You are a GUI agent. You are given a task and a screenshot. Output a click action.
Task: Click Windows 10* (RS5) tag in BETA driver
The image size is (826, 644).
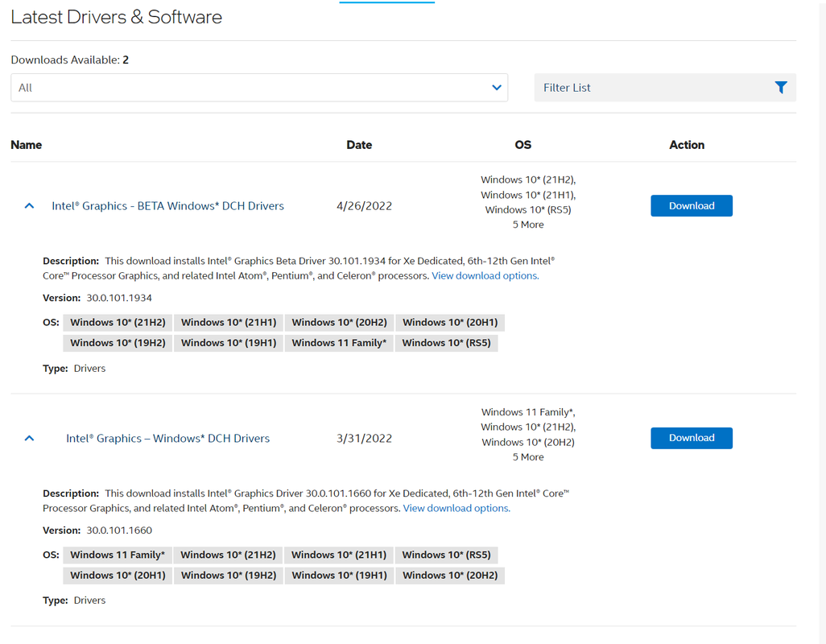click(x=446, y=343)
